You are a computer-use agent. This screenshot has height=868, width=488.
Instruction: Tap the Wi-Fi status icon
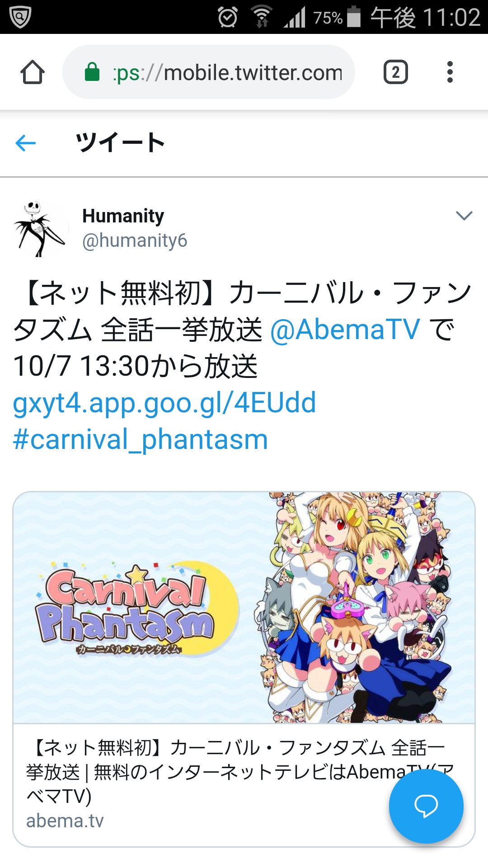tap(262, 17)
